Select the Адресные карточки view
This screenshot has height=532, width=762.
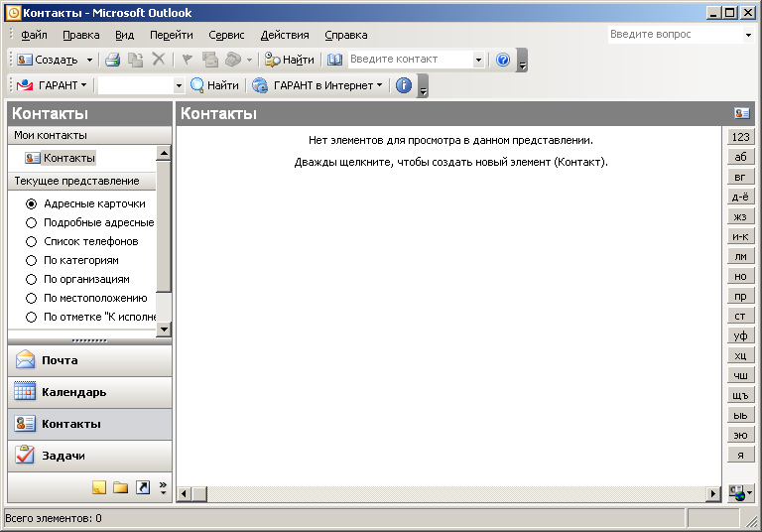[85, 203]
